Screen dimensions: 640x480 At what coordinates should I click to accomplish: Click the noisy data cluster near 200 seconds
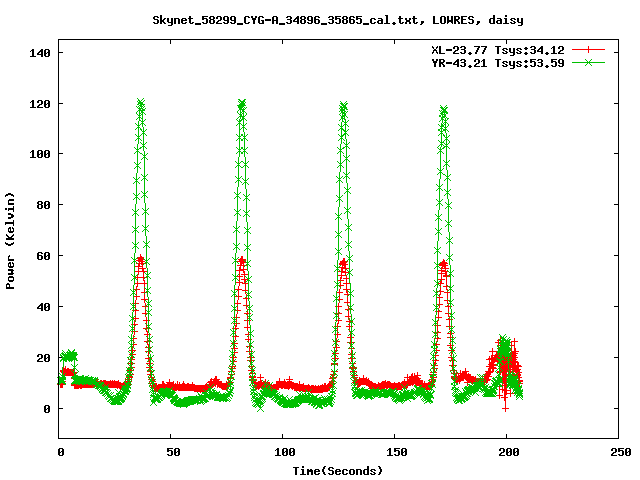504,367
